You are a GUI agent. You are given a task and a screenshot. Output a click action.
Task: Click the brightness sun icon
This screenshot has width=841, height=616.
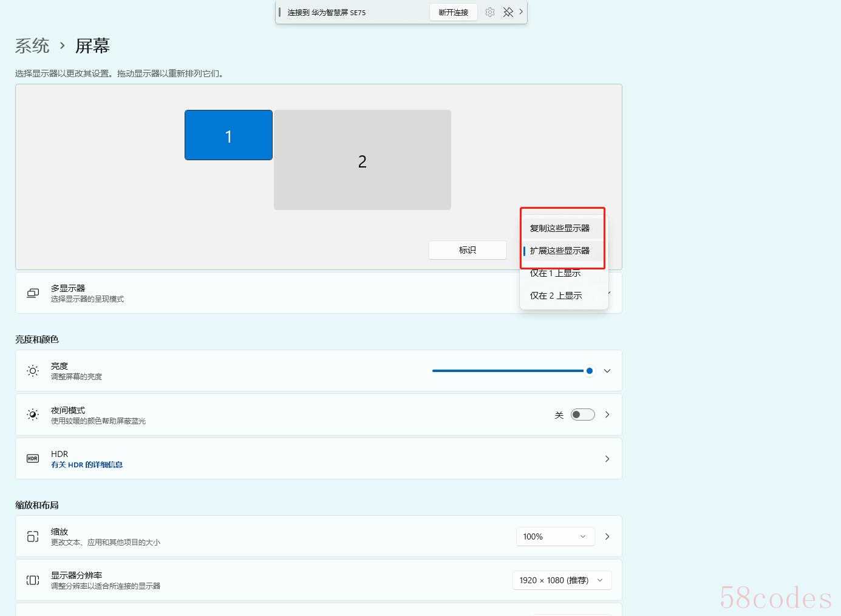[33, 371]
